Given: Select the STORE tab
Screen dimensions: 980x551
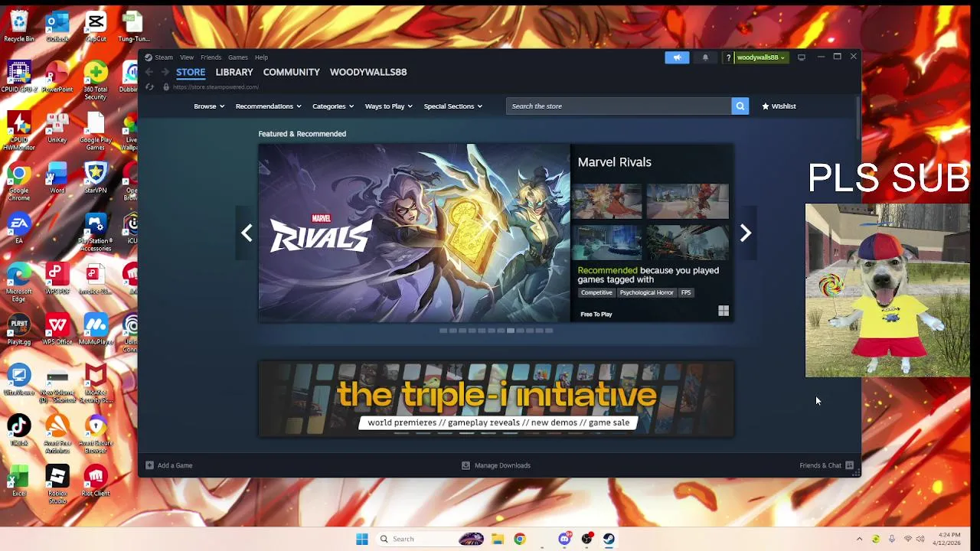Looking at the screenshot, I should [x=191, y=72].
